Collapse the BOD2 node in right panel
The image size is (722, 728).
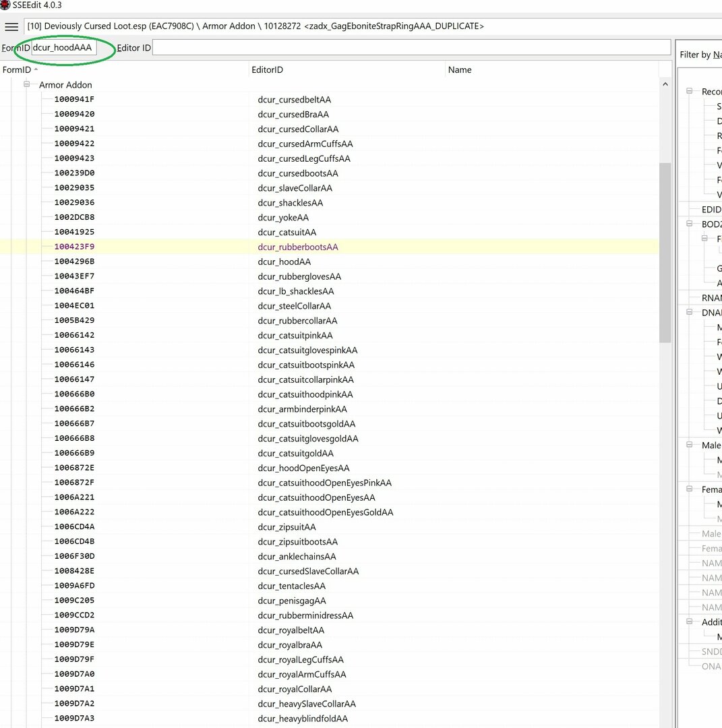(690, 224)
